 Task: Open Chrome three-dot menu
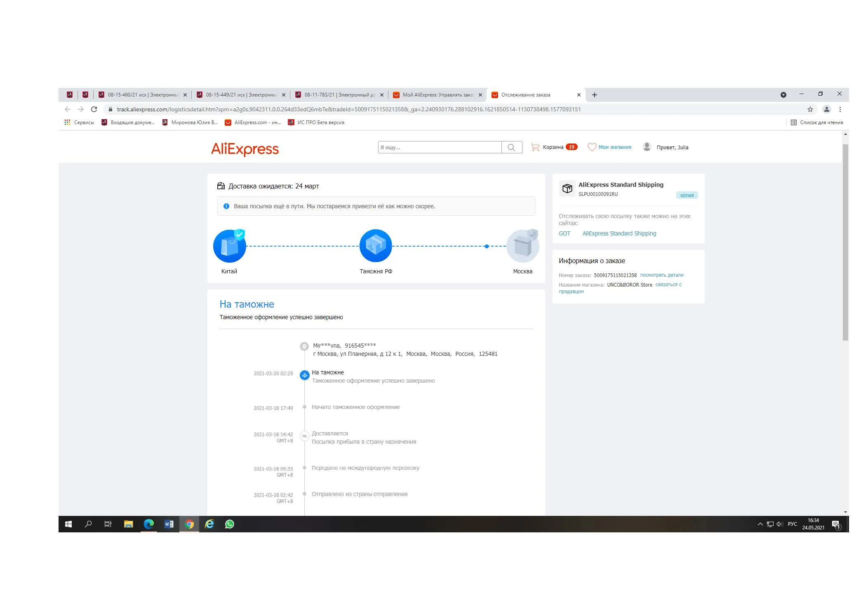(840, 109)
